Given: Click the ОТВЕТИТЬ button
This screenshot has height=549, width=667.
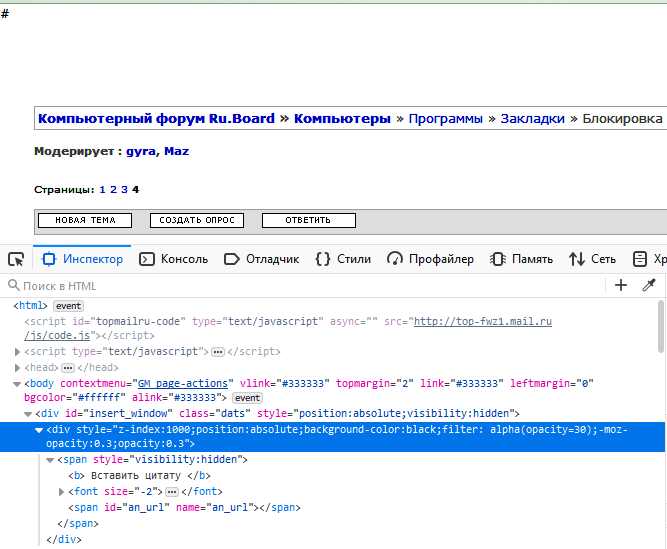Looking at the screenshot, I should 309,220.
